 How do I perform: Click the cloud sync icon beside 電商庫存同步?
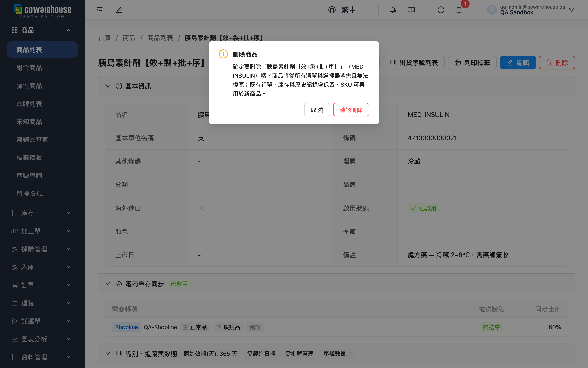coord(119,284)
